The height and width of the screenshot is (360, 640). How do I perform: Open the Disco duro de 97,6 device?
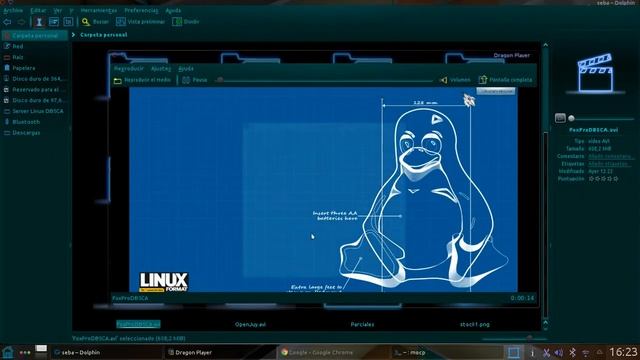(35, 100)
